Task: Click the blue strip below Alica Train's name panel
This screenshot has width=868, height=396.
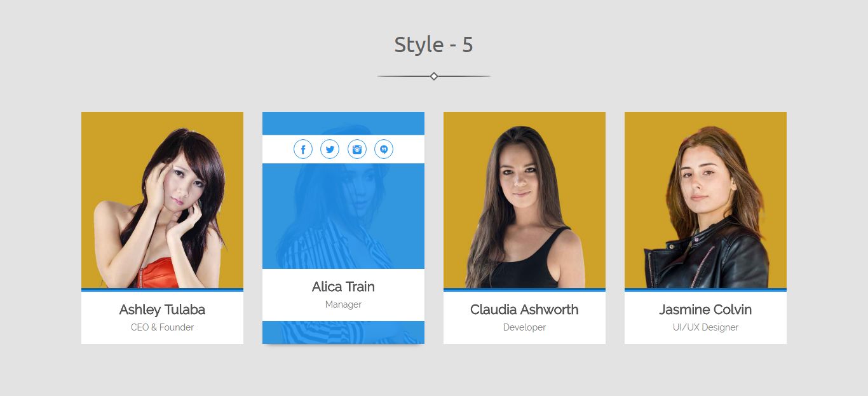Action: [343, 332]
